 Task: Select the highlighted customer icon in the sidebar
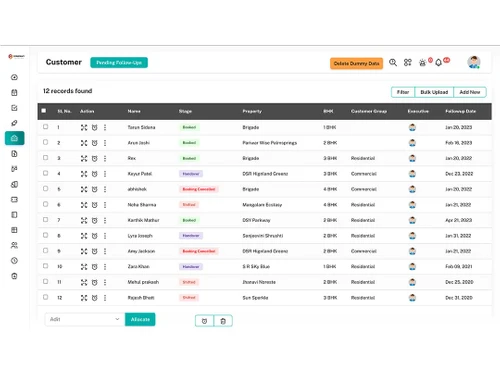click(14, 138)
